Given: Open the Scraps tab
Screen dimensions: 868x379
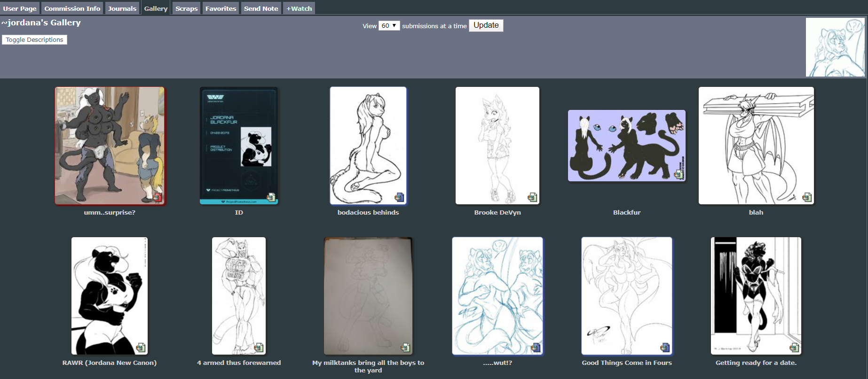Looking at the screenshot, I should pos(187,8).
